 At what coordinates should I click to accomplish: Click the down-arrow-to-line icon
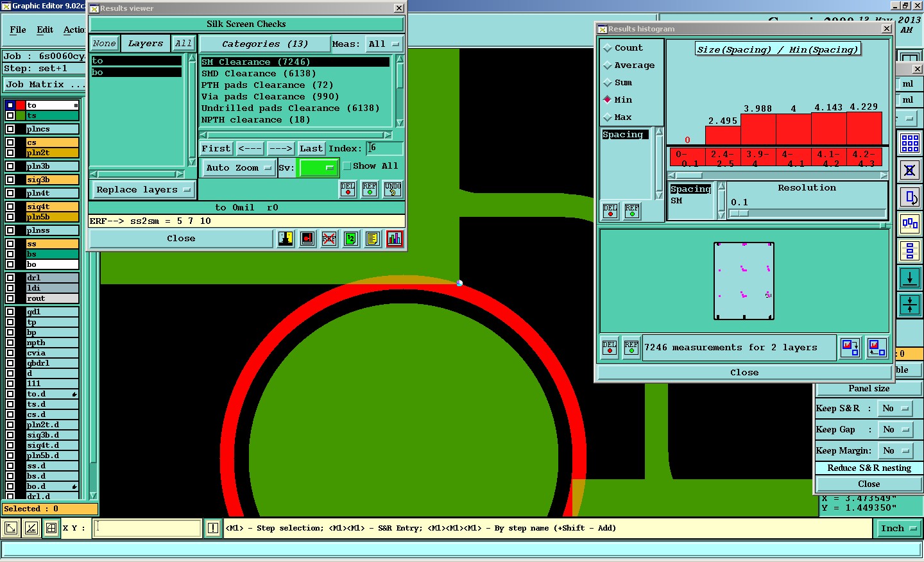(x=910, y=278)
